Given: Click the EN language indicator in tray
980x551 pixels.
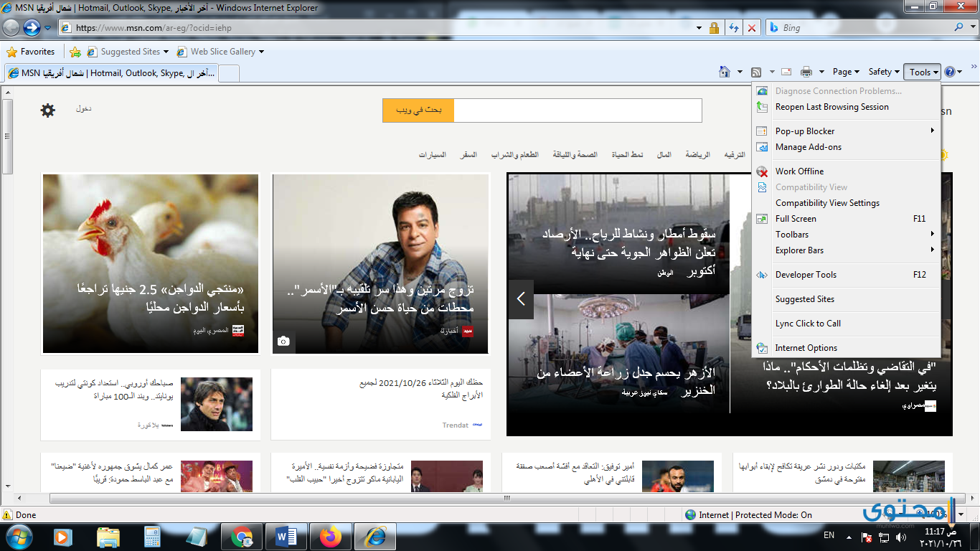Looking at the screenshot, I should pos(829,535).
